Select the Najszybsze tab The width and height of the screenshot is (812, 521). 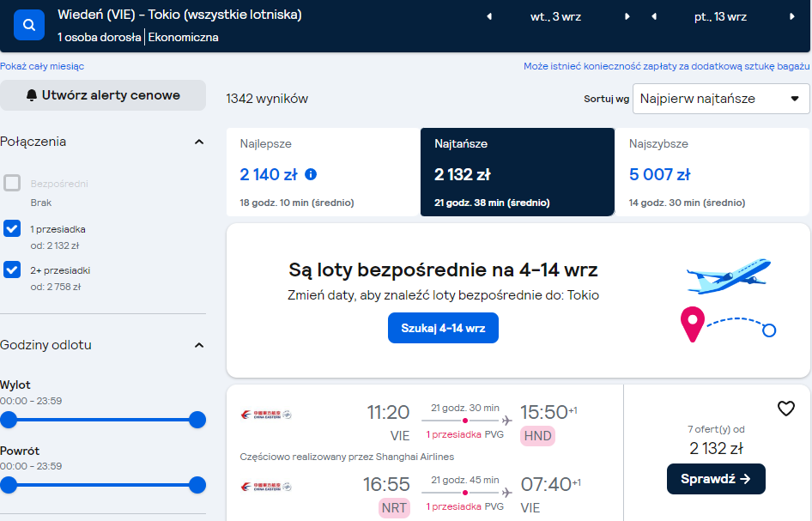(x=712, y=172)
